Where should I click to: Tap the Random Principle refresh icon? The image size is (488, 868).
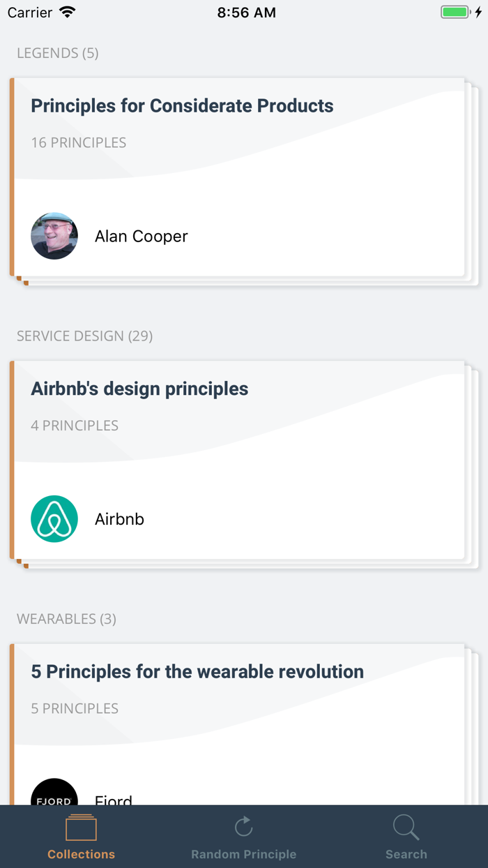tap(243, 826)
